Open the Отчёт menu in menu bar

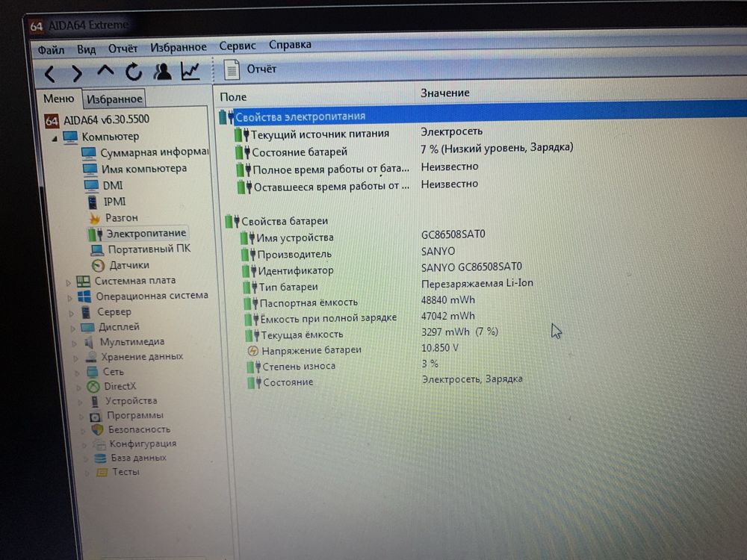point(123,48)
